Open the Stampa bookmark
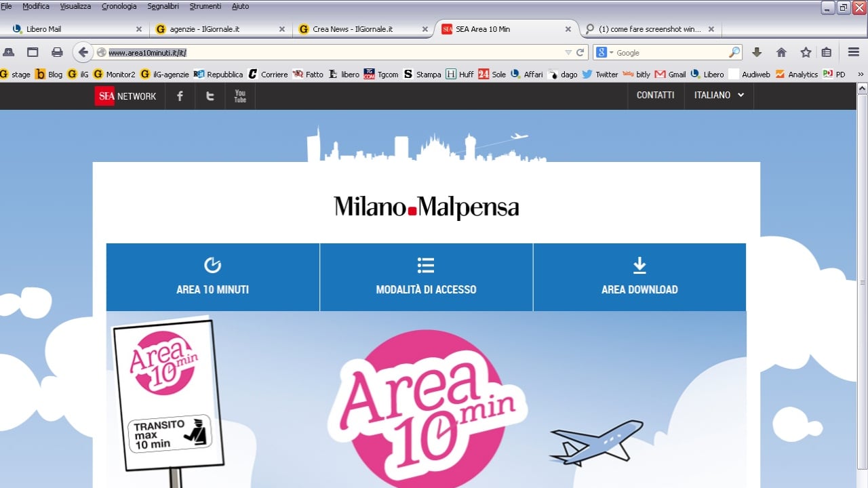The width and height of the screenshot is (868, 488). click(x=422, y=75)
